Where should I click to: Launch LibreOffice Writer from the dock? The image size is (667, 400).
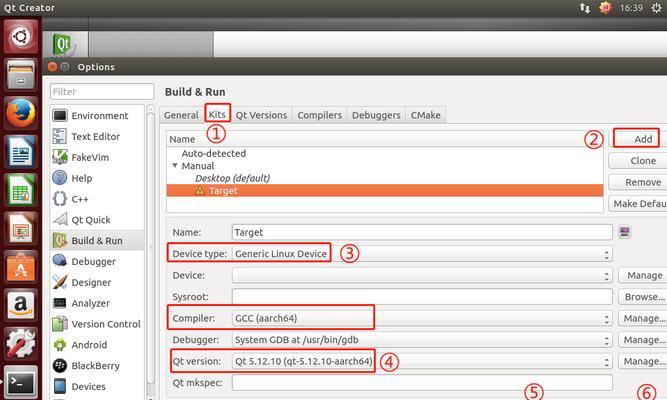point(20,151)
